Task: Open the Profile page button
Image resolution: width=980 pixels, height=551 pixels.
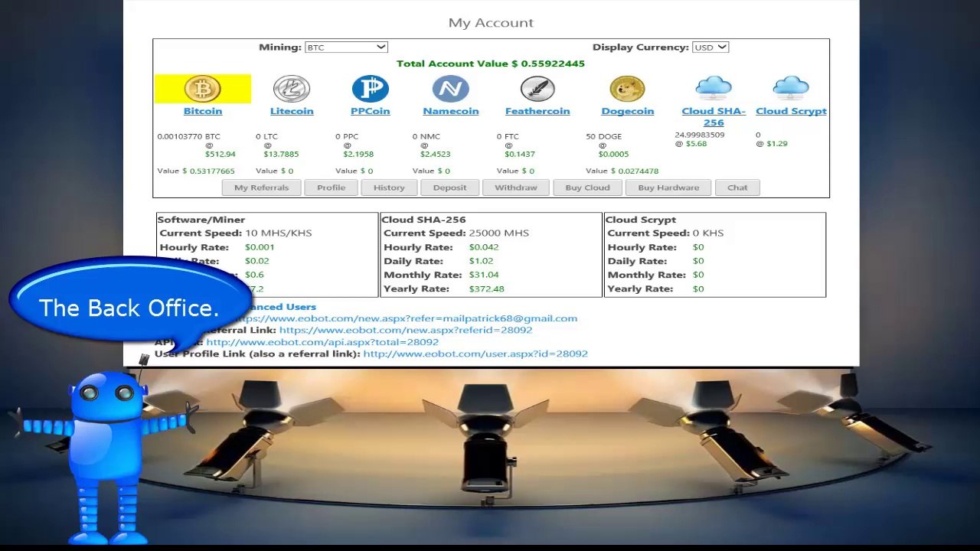Action: [x=332, y=187]
